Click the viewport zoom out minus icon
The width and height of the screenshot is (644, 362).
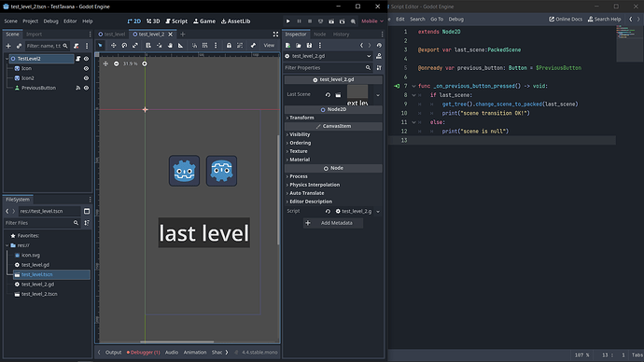[x=117, y=63]
